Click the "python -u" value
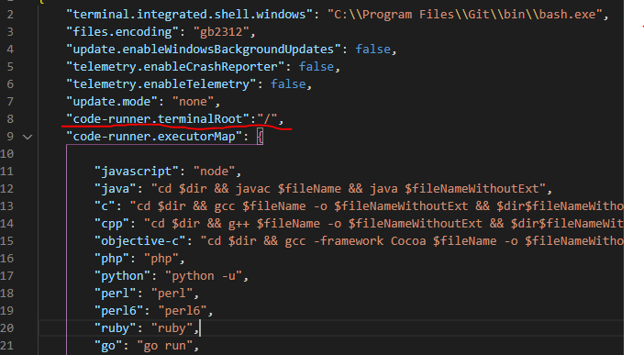The image size is (644, 355). [x=204, y=276]
